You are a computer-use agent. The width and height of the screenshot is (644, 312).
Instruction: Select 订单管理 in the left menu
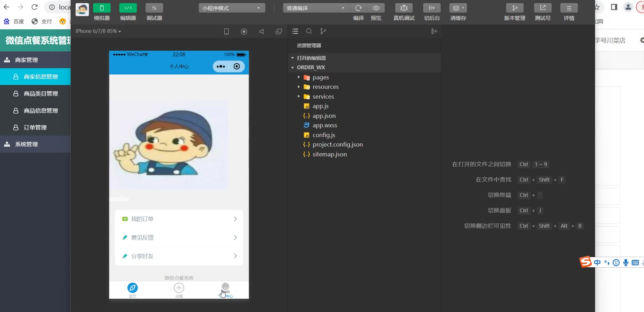[x=35, y=128]
